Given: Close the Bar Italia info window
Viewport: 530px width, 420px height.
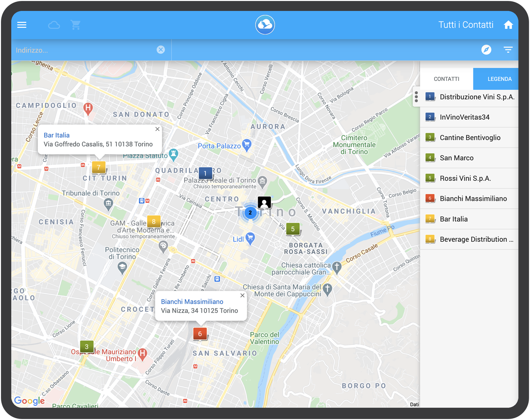Looking at the screenshot, I should coord(157,129).
